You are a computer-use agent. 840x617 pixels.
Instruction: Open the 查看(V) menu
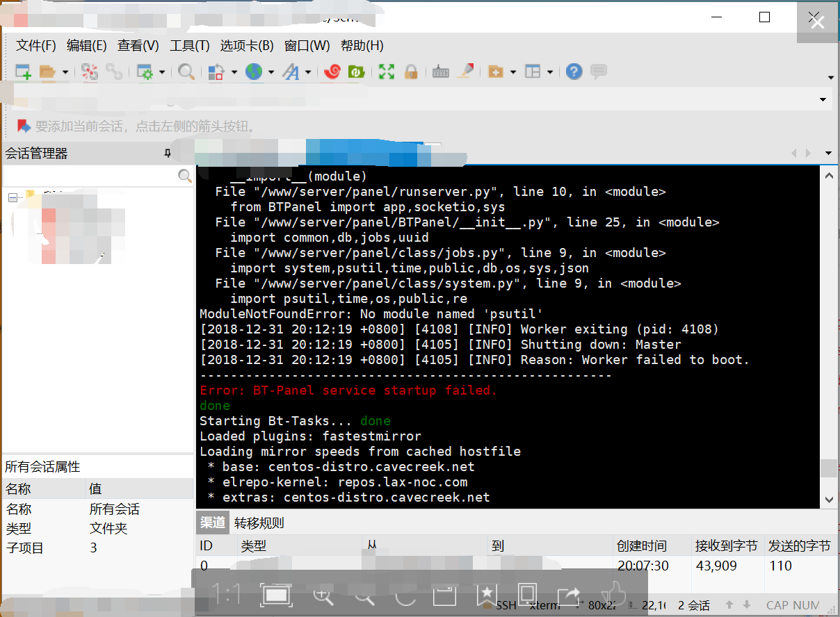(x=138, y=46)
